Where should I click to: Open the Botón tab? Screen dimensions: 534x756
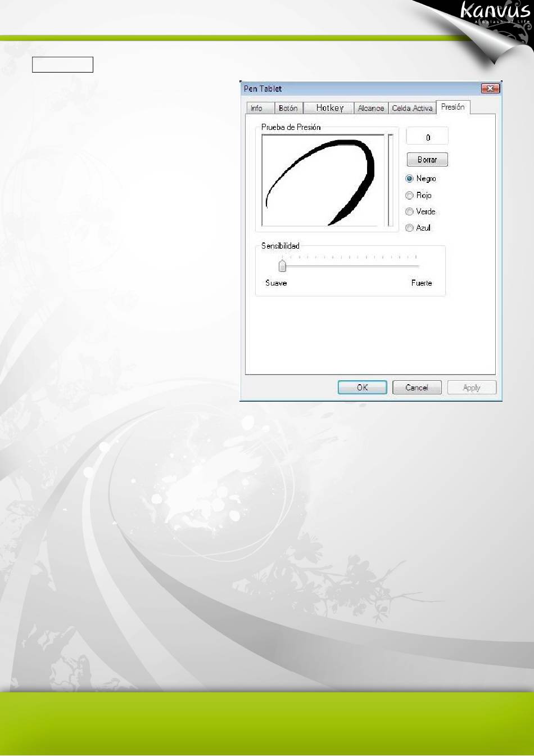pos(288,108)
